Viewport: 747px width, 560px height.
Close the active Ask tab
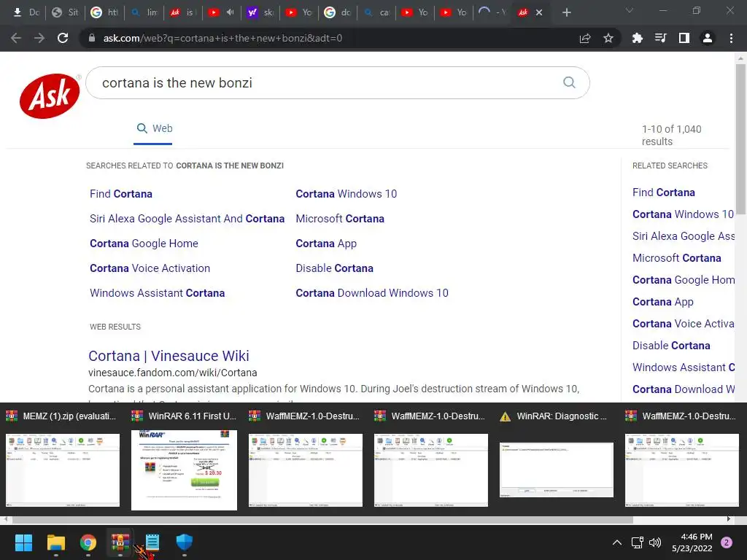tap(539, 12)
